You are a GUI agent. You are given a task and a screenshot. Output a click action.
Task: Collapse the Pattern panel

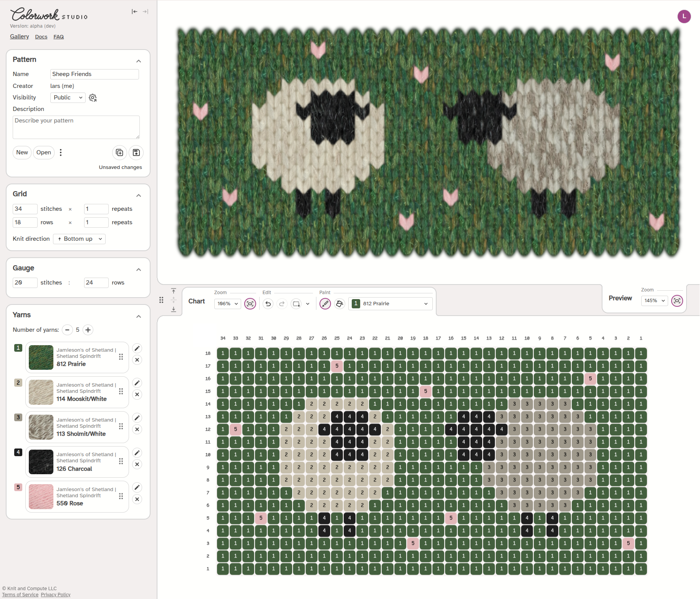pyautogui.click(x=139, y=61)
